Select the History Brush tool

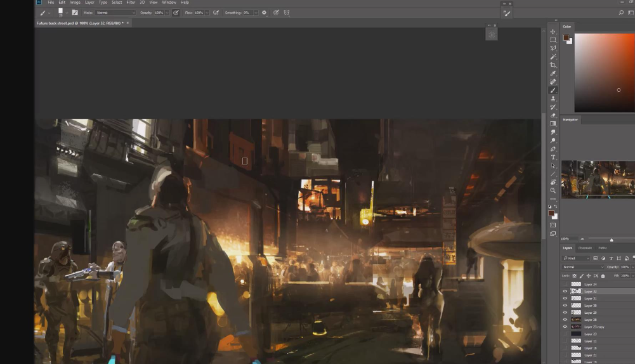pyautogui.click(x=553, y=107)
